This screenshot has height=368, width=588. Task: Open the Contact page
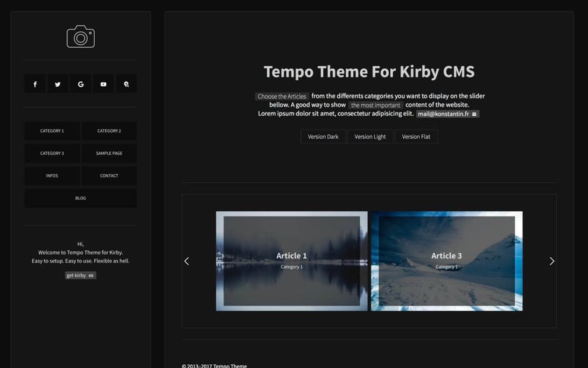[x=109, y=176]
